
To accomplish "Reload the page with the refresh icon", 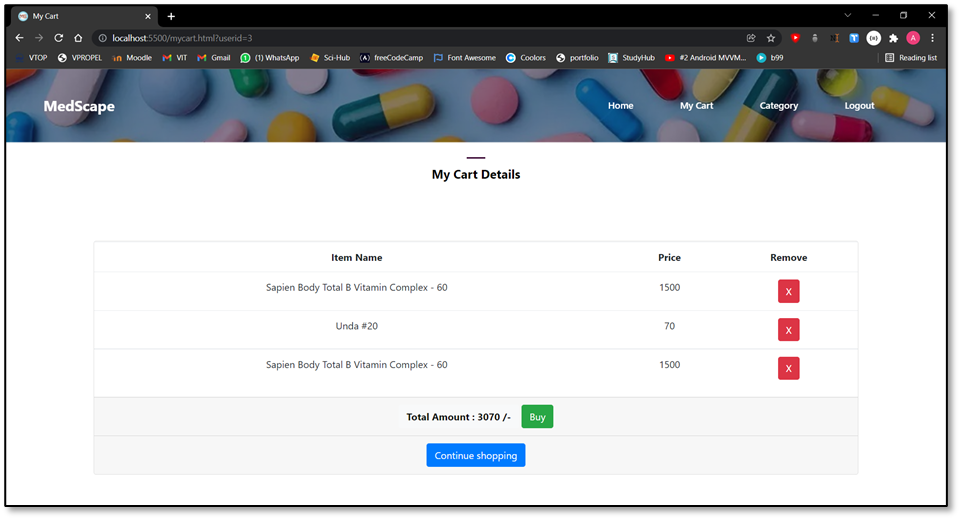I will pos(58,38).
